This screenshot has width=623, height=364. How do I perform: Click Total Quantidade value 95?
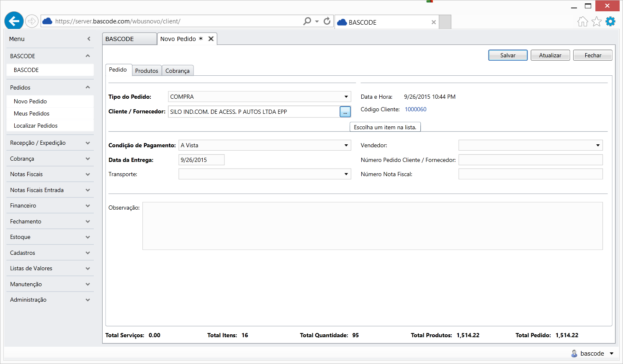355,335
